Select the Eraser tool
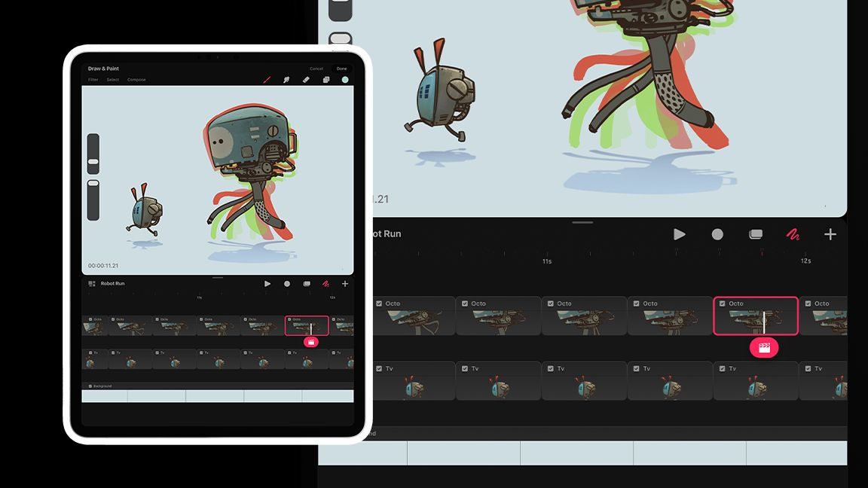Image resolution: width=868 pixels, height=488 pixels. click(306, 79)
